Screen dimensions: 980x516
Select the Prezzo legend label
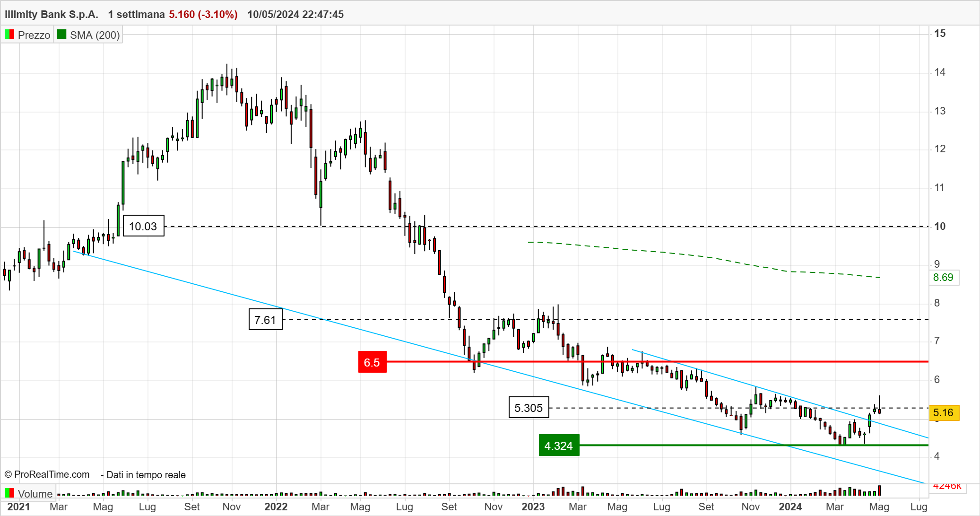pyautogui.click(x=34, y=35)
